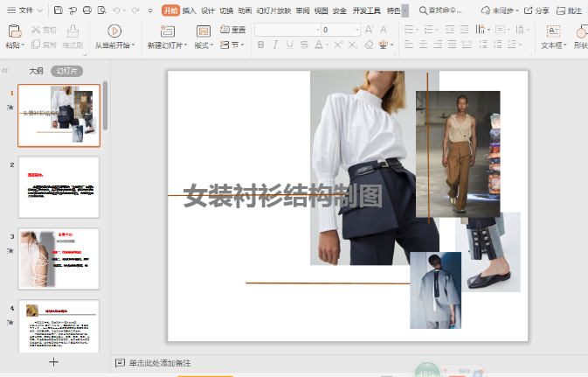Open the Layout (版式) dropdown
The height and width of the screenshot is (377, 588).
pos(203,45)
